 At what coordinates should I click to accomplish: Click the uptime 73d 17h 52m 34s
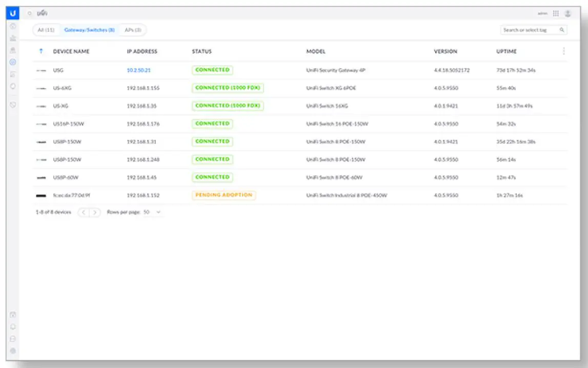click(x=516, y=70)
